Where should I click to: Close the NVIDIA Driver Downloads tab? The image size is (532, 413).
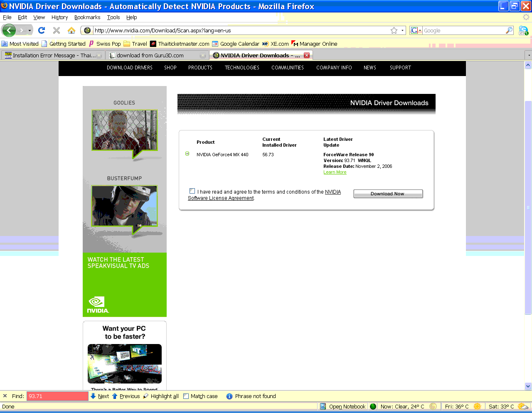click(307, 55)
